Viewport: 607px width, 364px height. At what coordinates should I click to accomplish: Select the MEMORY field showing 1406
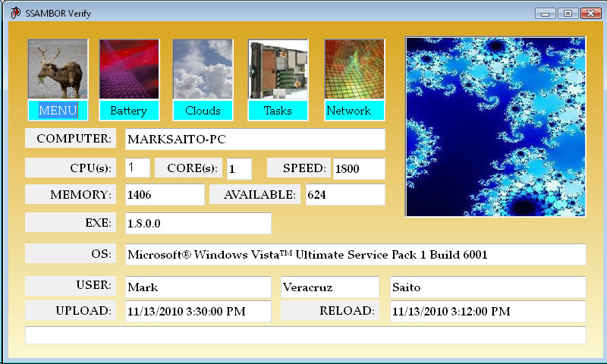click(x=165, y=195)
